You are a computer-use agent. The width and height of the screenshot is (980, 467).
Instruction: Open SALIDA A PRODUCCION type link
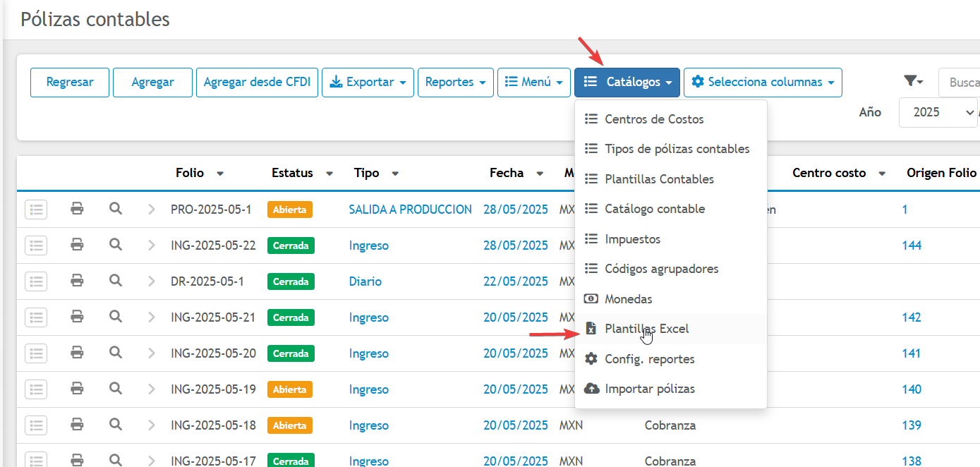click(410, 210)
